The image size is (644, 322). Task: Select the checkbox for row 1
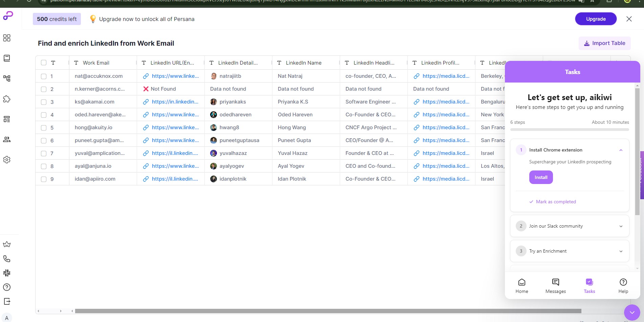44,76
